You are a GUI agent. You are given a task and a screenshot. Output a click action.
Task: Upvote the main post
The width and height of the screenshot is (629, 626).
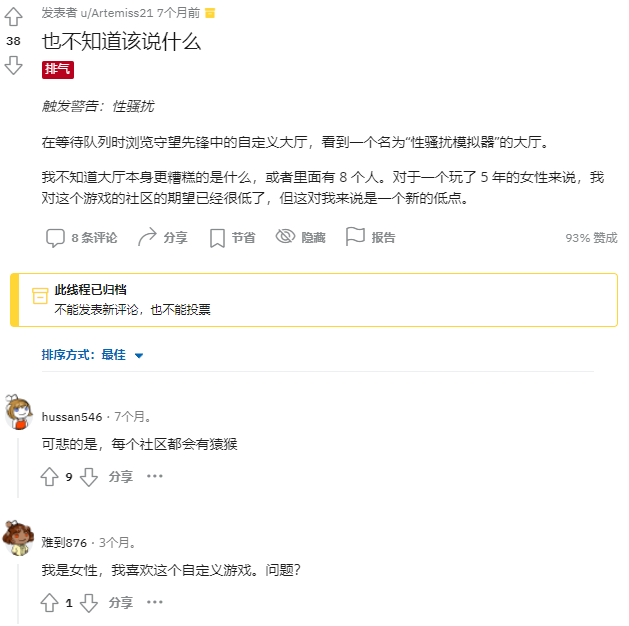(x=13, y=17)
